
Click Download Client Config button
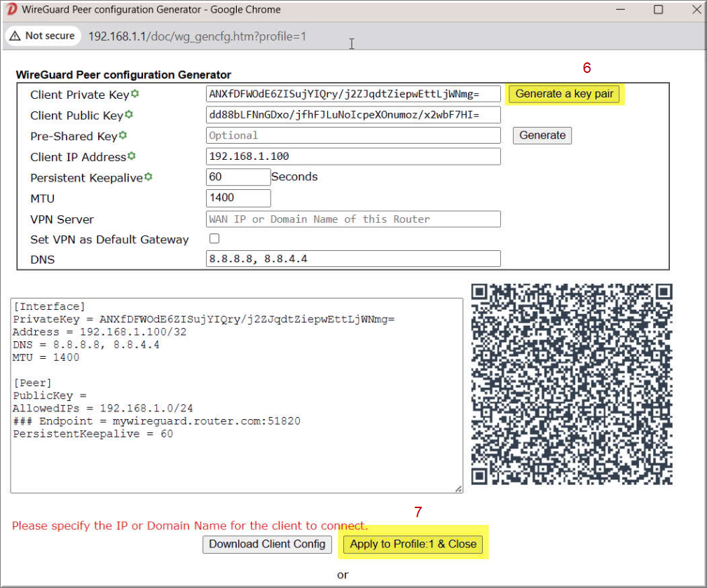point(267,545)
